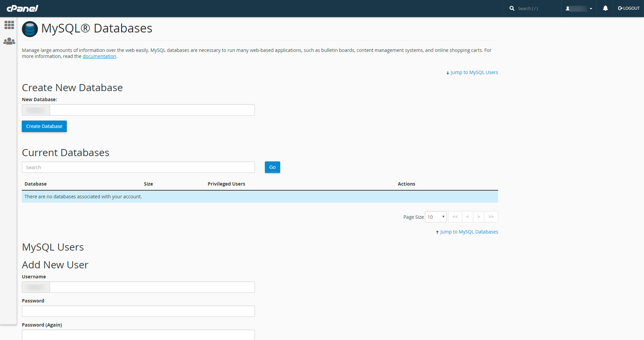Viewport: 644px width, 340px height.
Task: Click the Password input field
Action: (138, 311)
